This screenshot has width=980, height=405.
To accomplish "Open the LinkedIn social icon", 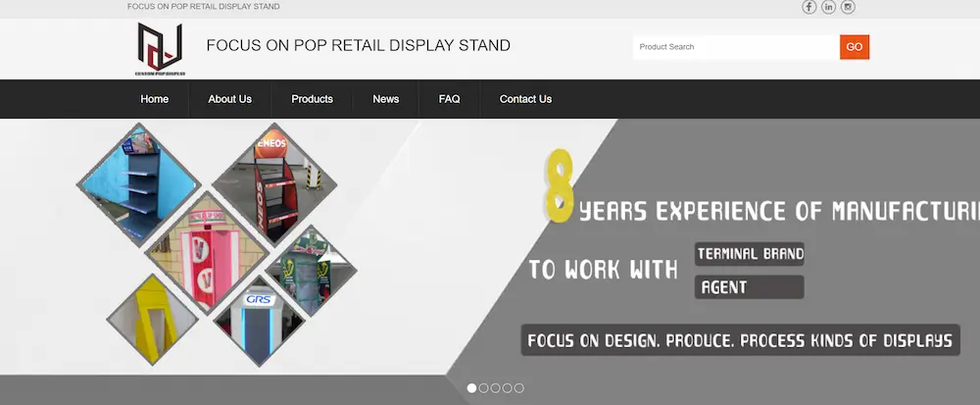I will (x=829, y=7).
